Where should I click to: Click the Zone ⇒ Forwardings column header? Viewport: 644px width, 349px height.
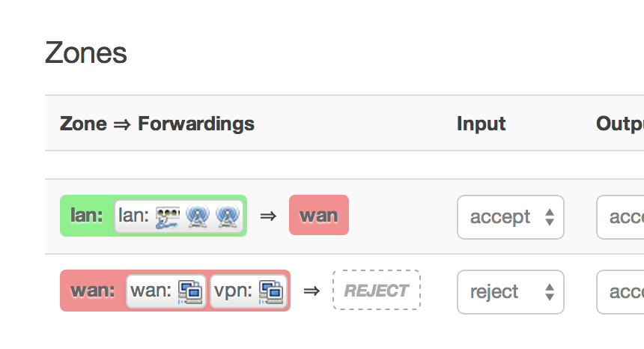157,124
